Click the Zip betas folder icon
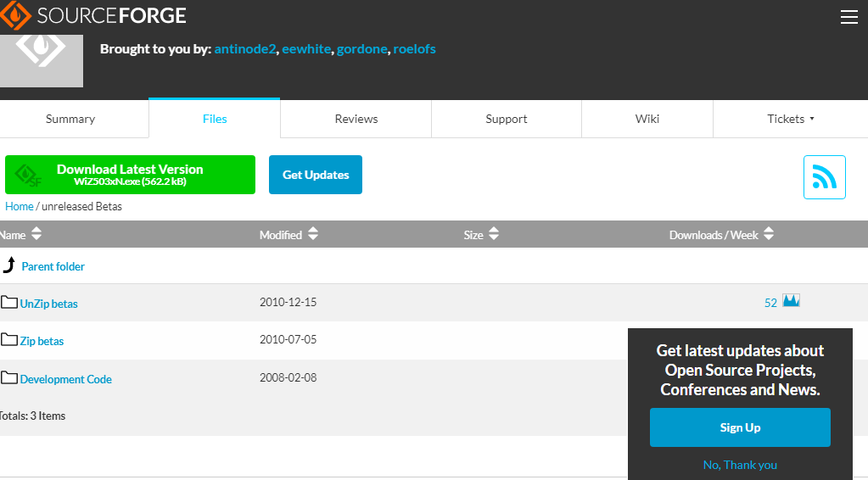This screenshot has width=868, height=480. point(8,339)
